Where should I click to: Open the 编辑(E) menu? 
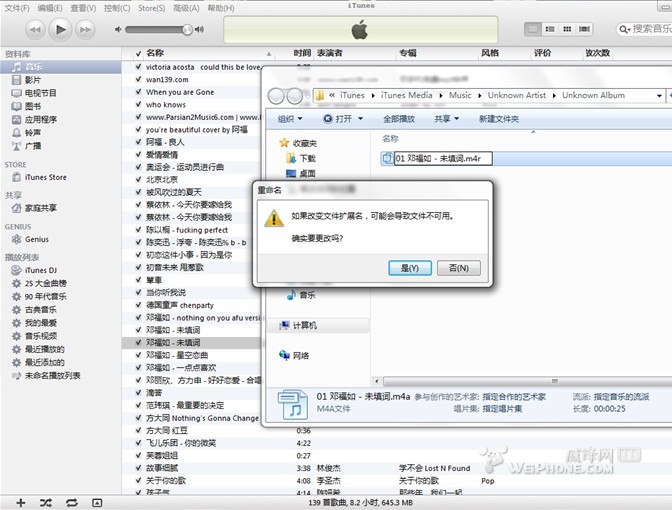tap(50, 8)
